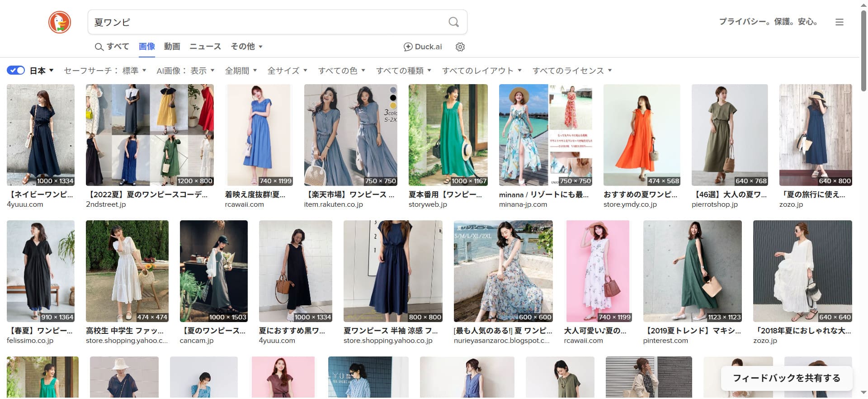Open search settings gear icon
This screenshot has height=399, width=868.
pyautogui.click(x=460, y=47)
